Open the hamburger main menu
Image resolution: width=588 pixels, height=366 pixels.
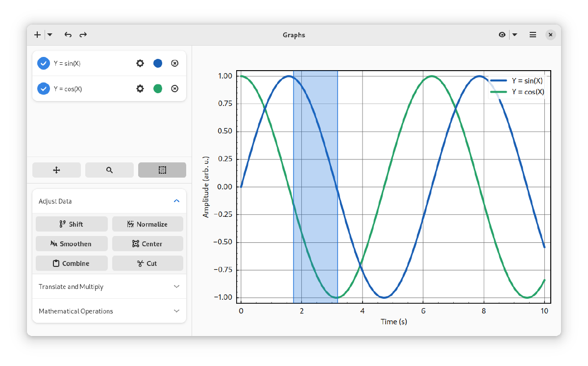tap(533, 35)
